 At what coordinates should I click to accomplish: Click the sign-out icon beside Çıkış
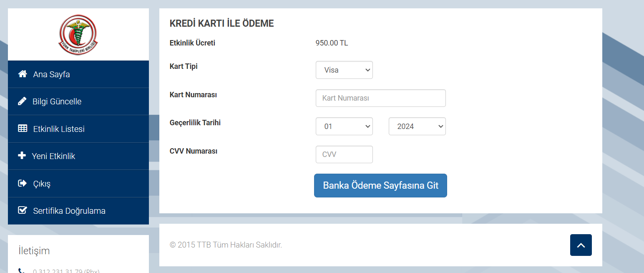23,183
